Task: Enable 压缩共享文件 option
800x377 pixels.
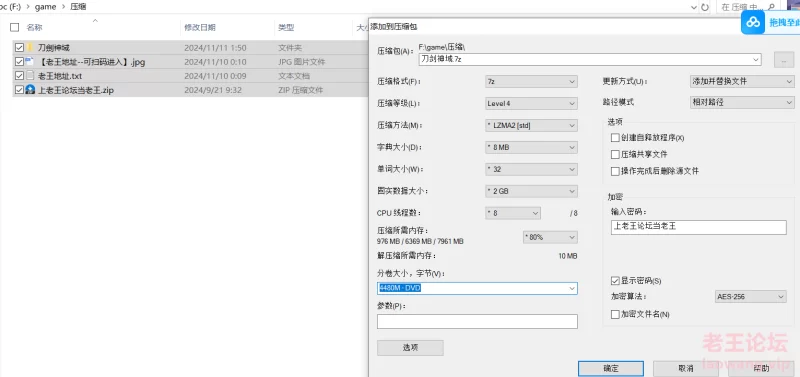Action: (615, 154)
